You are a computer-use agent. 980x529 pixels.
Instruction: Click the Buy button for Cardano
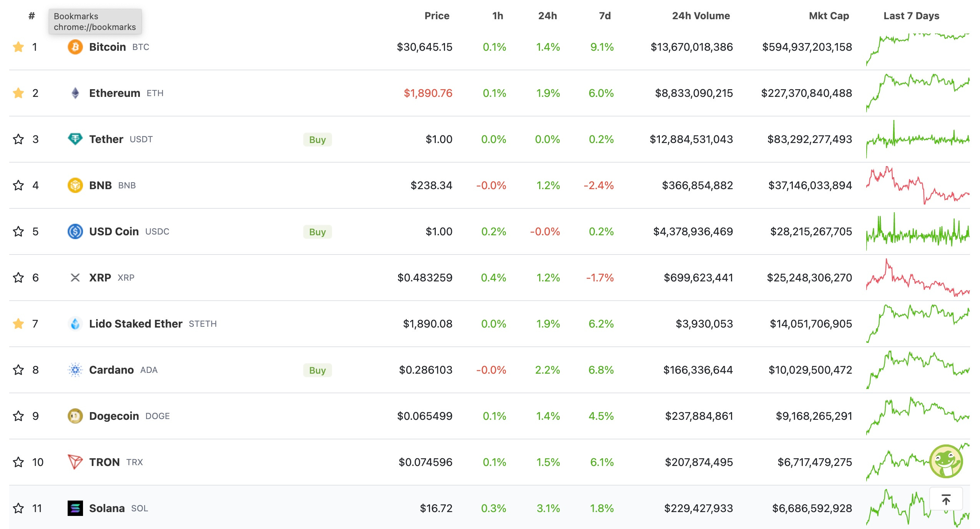[317, 370]
